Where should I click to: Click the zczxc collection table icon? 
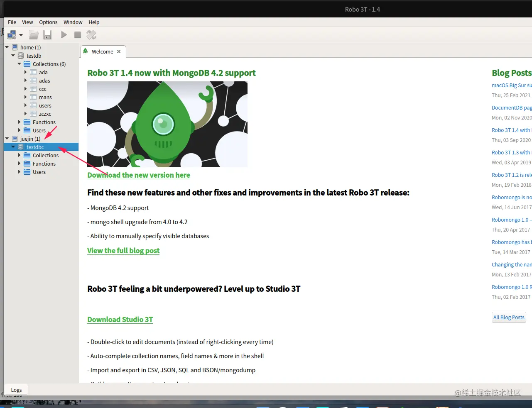[33, 114]
